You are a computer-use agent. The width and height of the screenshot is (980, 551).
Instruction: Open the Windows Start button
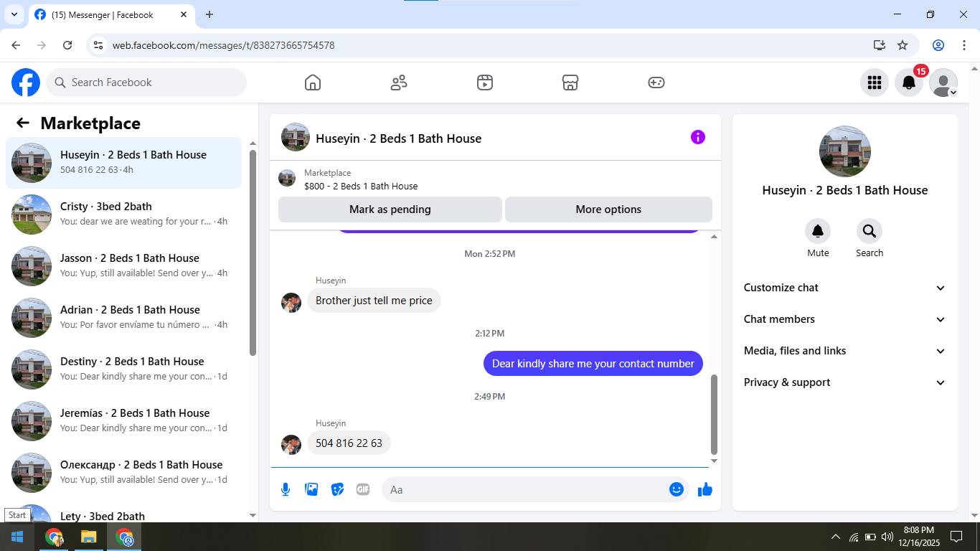click(17, 537)
